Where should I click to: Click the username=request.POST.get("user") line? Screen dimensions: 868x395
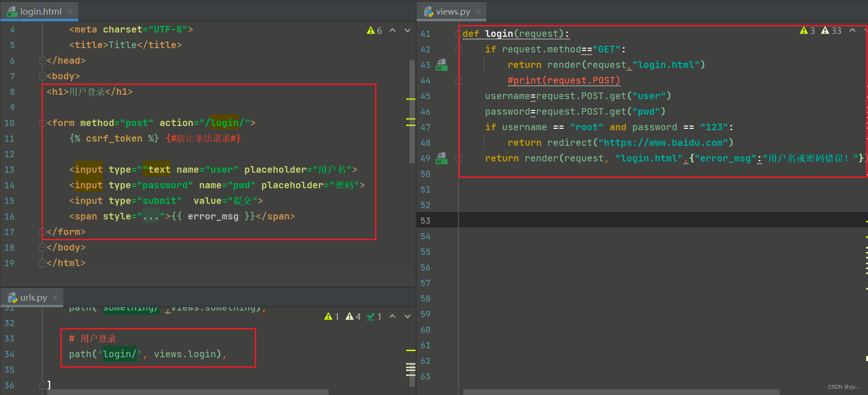pyautogui.click(x=578, y=96)
